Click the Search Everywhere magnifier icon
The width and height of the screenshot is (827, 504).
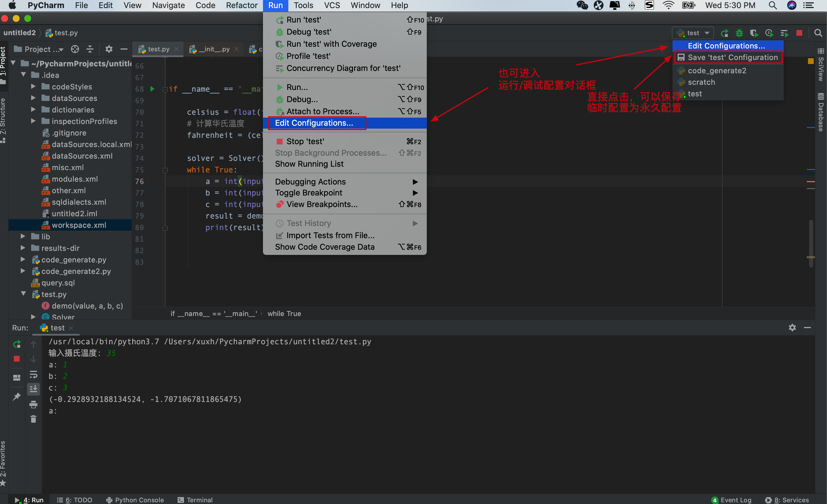point(818,33)
